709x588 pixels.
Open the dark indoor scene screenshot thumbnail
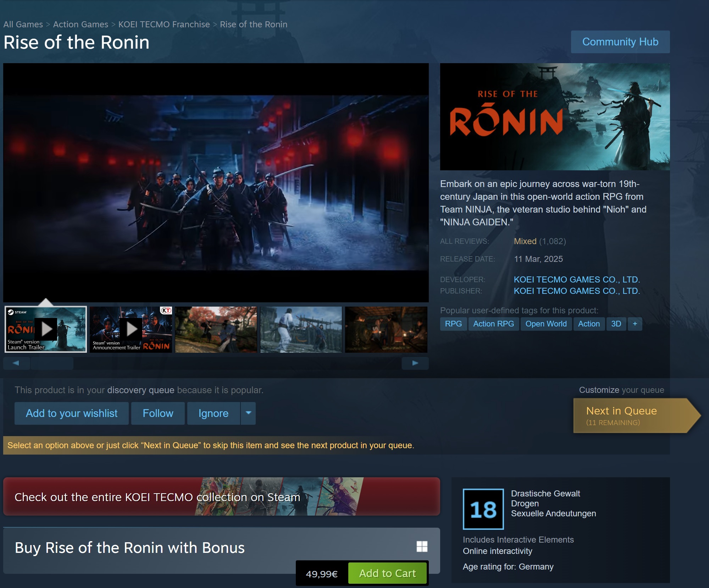(386, 329)
